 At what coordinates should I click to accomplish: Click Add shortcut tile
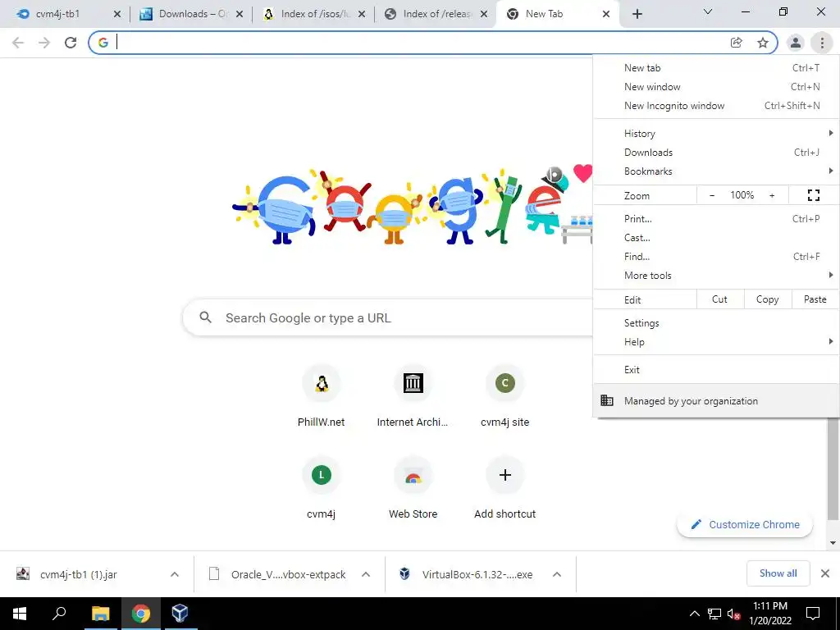click(x=504, y=489)
